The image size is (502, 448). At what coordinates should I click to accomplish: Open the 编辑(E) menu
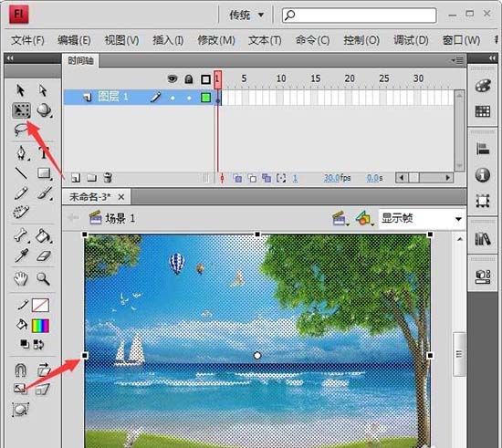tap(74, 40)
